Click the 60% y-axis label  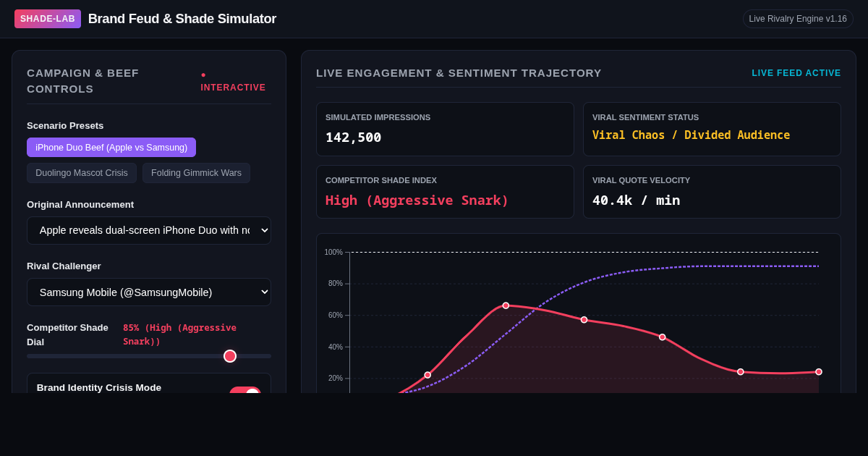336,316
